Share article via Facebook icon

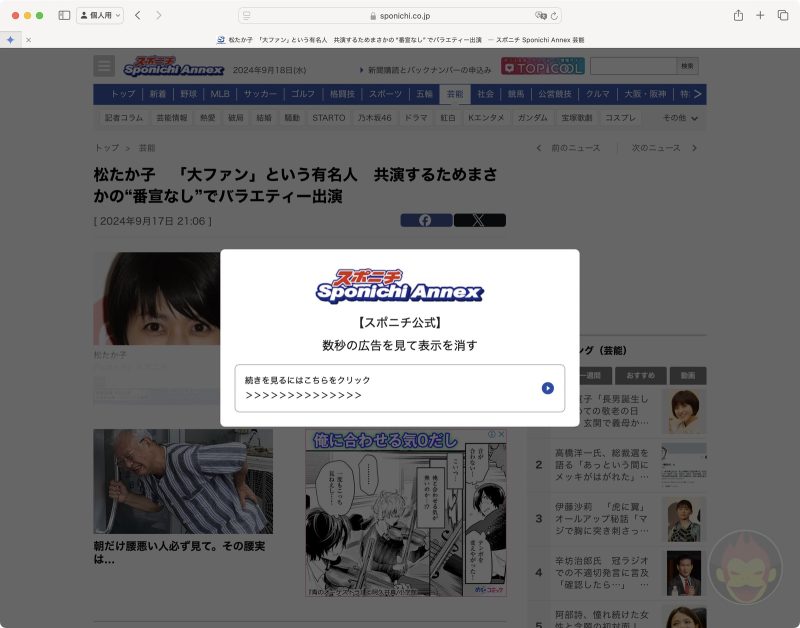click(426, 220)
